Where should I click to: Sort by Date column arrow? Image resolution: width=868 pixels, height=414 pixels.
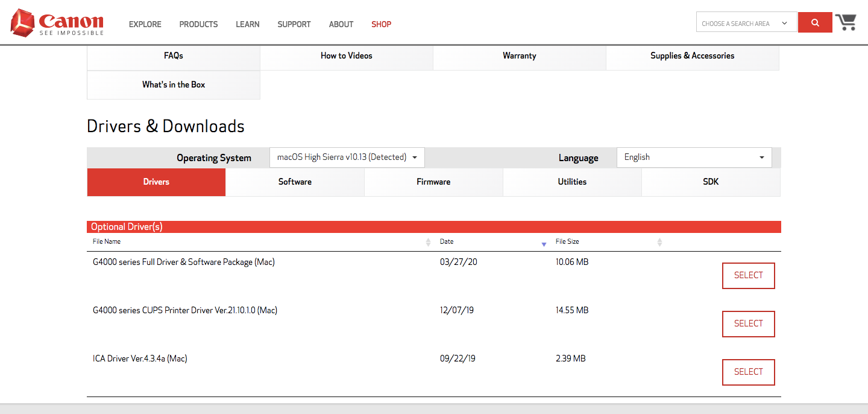pyautogui.click(x=544, y=244)
